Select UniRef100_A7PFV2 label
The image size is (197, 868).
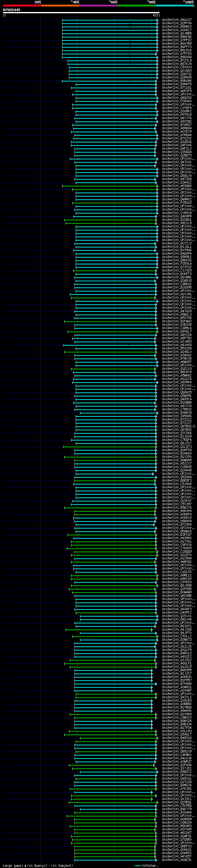[x=177, y=40]
